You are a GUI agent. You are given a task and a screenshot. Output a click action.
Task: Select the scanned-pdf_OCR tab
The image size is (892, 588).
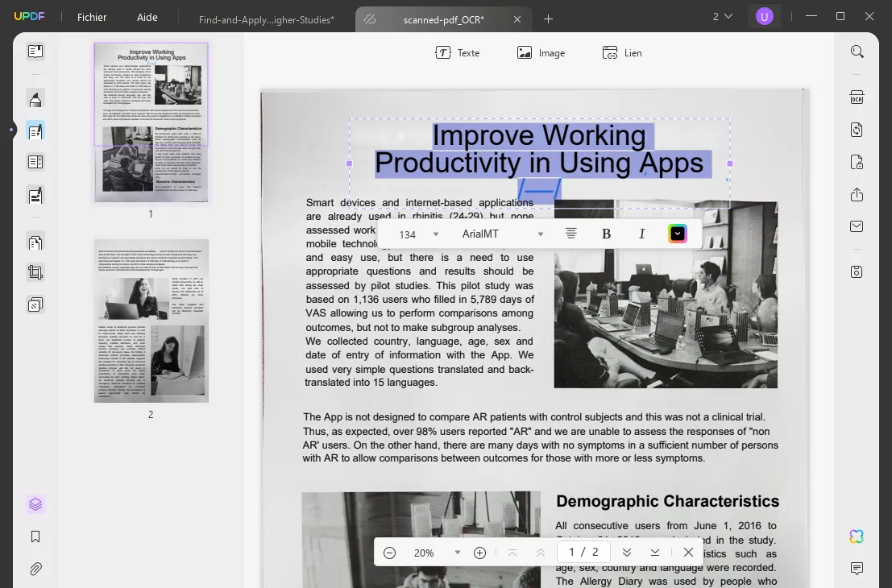[444, 19]
